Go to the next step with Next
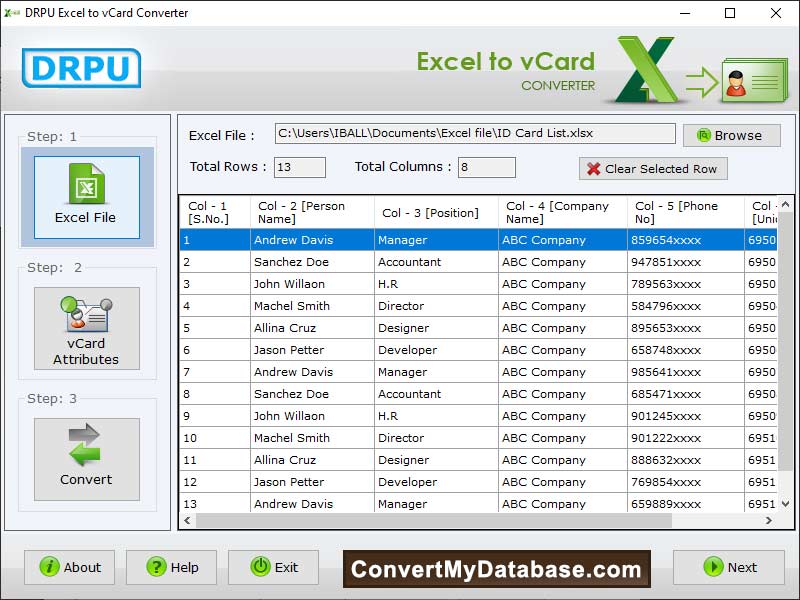The image size is (800, 600). [728, 567]
